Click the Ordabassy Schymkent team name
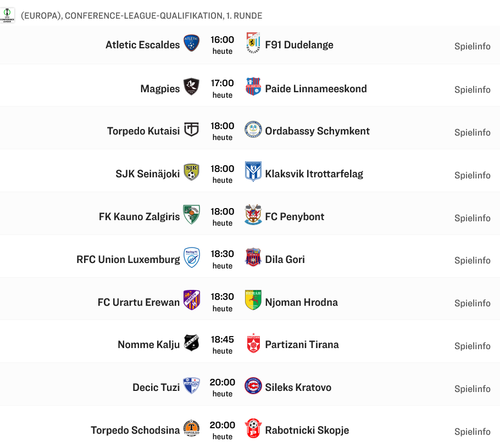Viewport: 500px width, 448px height. pyautogui.click(x=317, y=131)
